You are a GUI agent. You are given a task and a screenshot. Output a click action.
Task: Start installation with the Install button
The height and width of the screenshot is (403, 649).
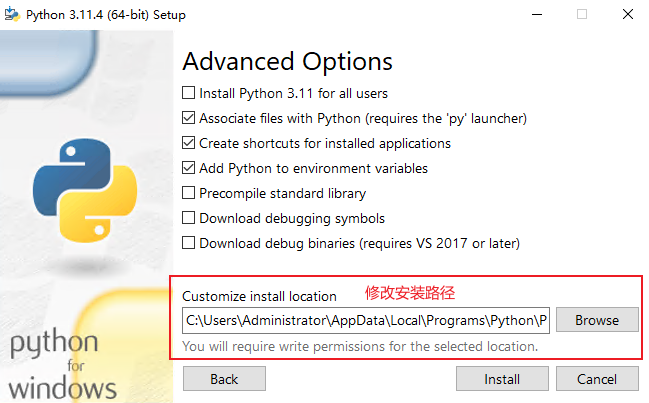(502, 379)
